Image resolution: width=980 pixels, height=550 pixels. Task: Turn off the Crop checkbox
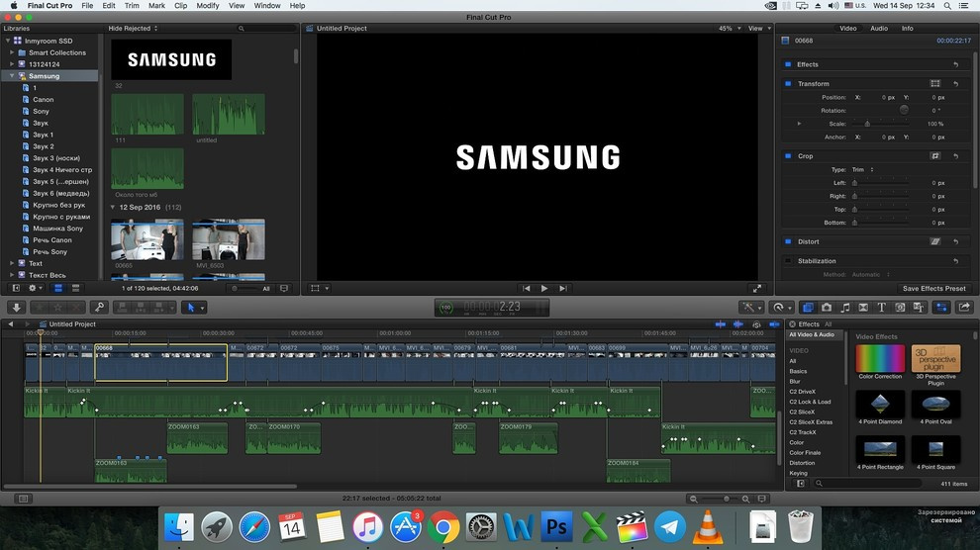point(788,156)
